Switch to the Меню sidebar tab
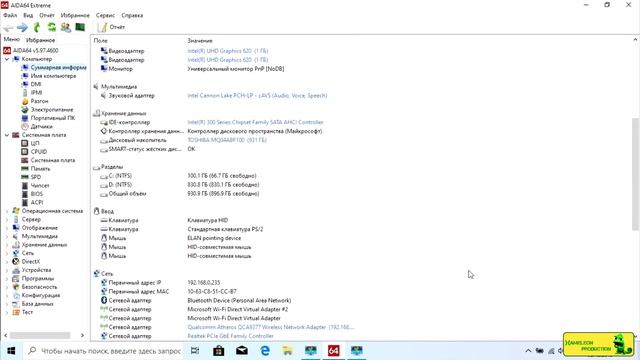 click(12, 40)
